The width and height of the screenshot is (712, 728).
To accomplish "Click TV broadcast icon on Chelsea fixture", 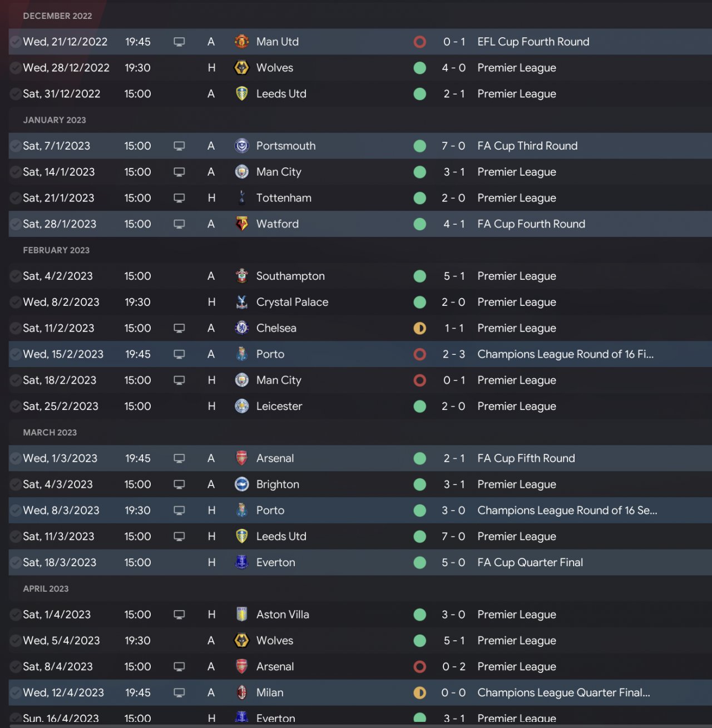I will pyautogui.click(x=179, y=328).
